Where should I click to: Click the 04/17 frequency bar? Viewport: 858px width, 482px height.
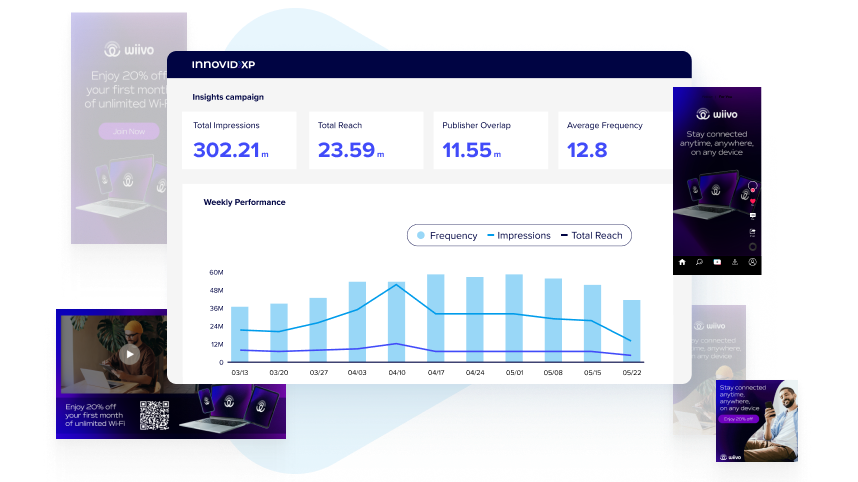coord(436,318)
